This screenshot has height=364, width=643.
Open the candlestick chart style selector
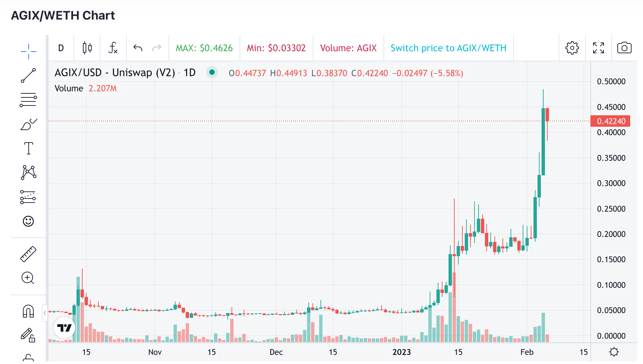[87, 48]
